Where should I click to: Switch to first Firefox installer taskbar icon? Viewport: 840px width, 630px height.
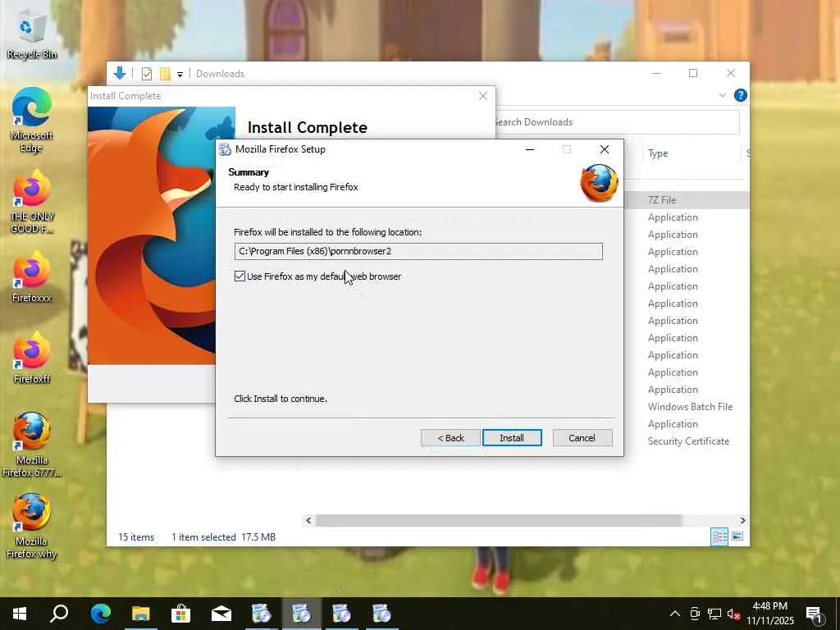pos(261,614)
